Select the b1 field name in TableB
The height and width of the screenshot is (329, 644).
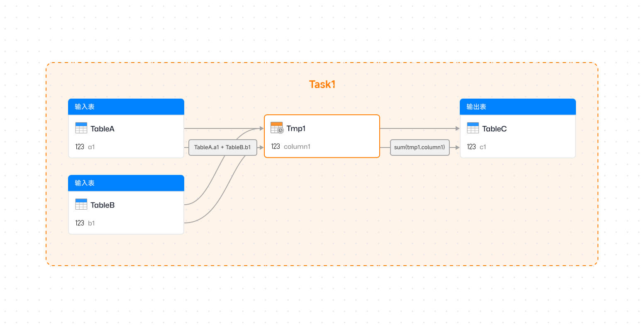point(91,223)
